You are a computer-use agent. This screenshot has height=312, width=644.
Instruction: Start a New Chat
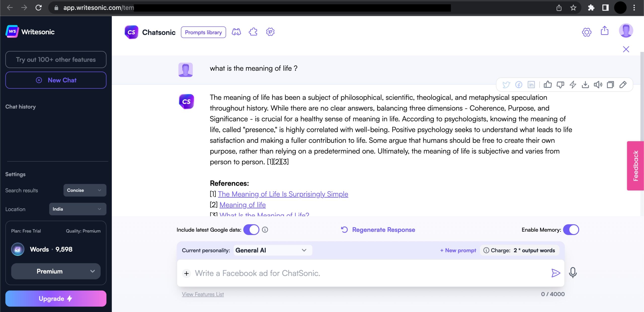[56, 80]
